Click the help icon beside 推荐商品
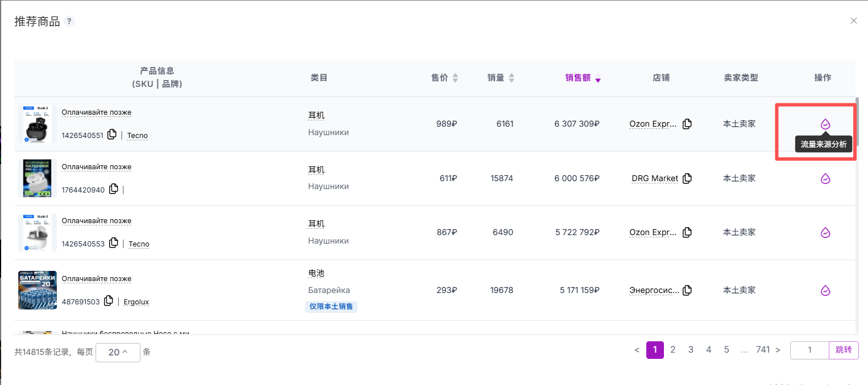The height and width of the screenshot is (385, 868). (x=69, y=22)
